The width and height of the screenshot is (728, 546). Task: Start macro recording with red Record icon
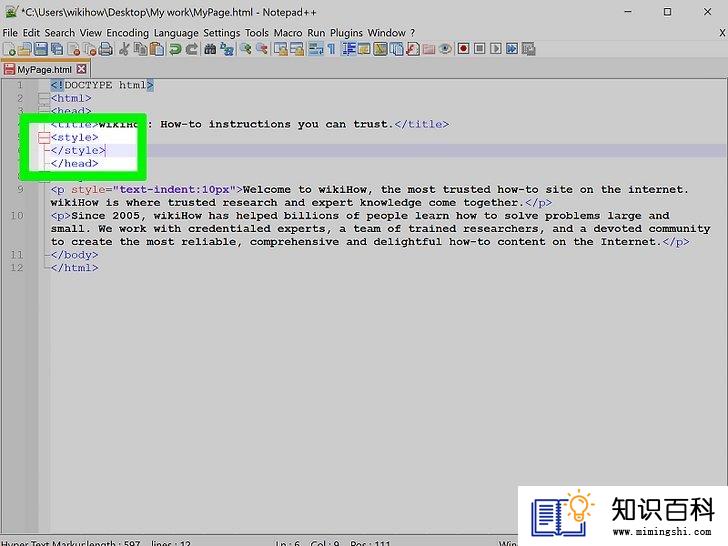tap(463, 49)
